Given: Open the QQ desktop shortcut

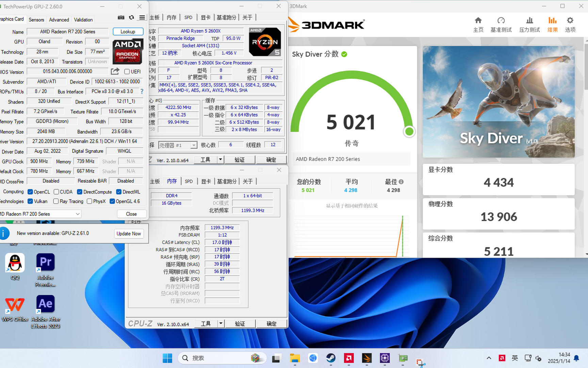Looking at the screenshot, I should tap(15, 267).
